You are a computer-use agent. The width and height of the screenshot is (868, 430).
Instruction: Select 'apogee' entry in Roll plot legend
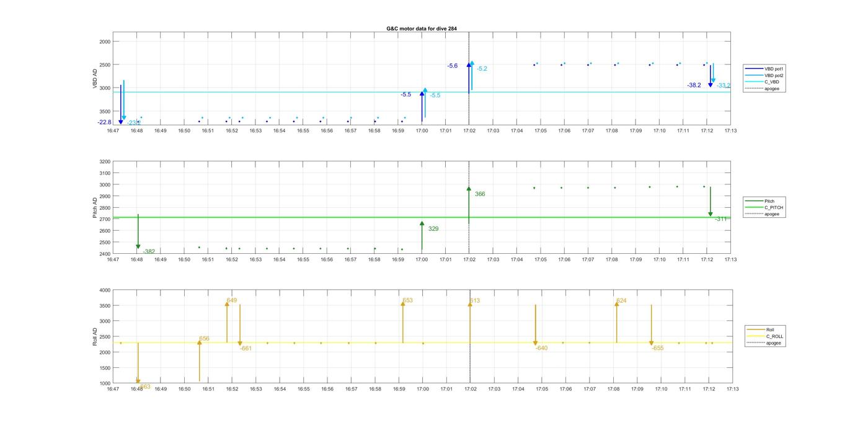coord(764,343)
